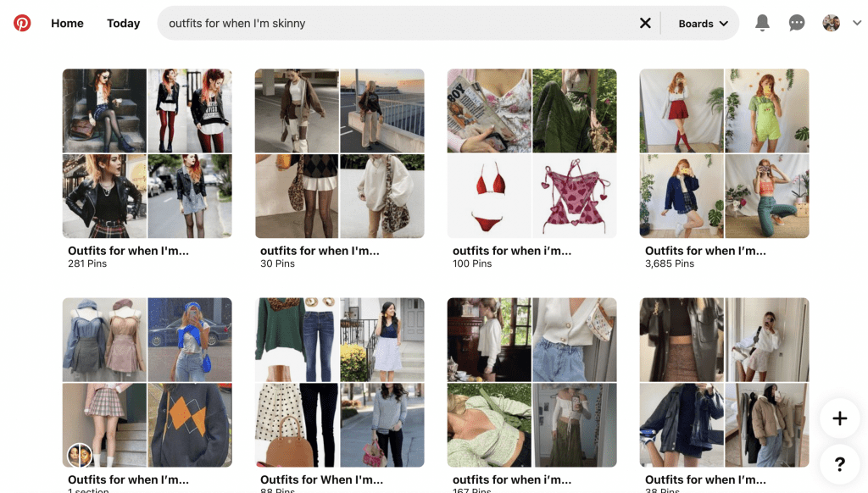This screenshot has width=868, height=493.
Task: Click the navy jacket plaid skirt thumbnail
Action: [682, 197]
